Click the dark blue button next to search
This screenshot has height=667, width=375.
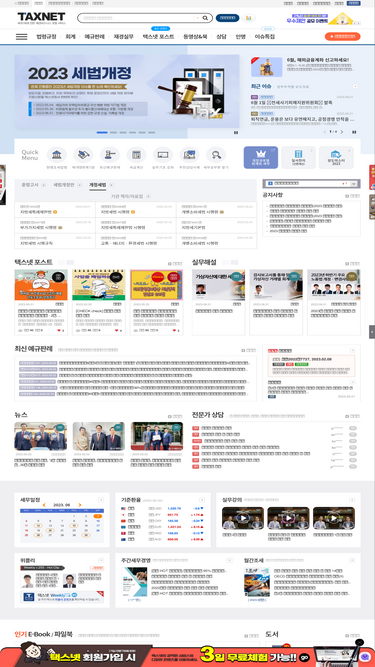tap(227, 18)
